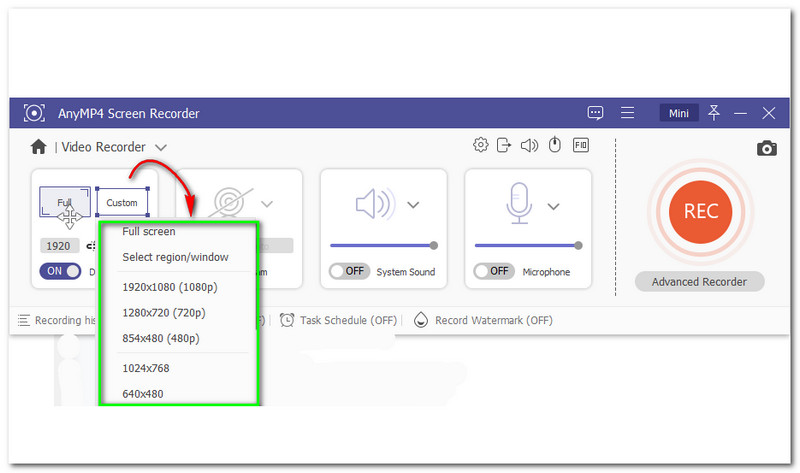This screenshot has height=473, width=800.
Task: Choose Select region/window option
Action: point(175,257)
